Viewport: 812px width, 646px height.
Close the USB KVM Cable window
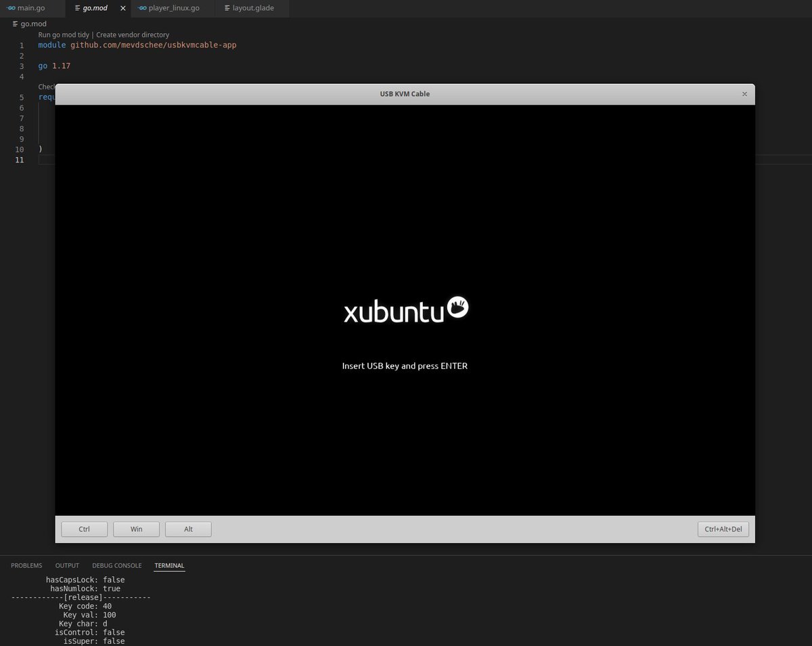(x=744, y=94)
